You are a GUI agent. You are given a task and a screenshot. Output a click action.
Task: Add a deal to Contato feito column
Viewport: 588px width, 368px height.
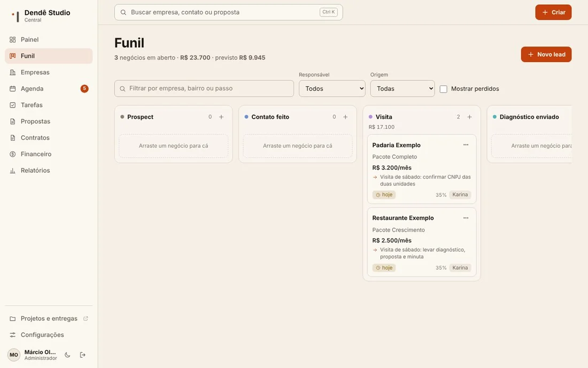coord(345,117)
